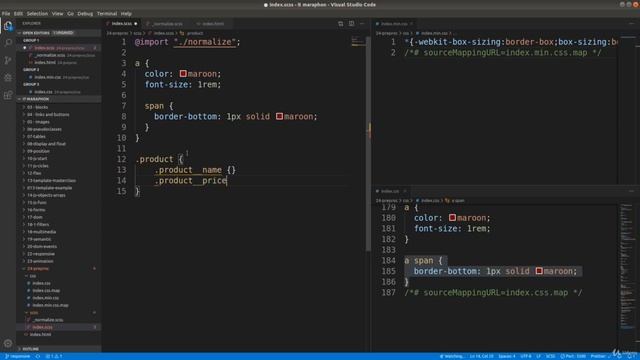Image resolution: width=640 pixels, height=360 pixels.
Task: Click the Port Live Server status item
Action: click(x=573, y=356)
